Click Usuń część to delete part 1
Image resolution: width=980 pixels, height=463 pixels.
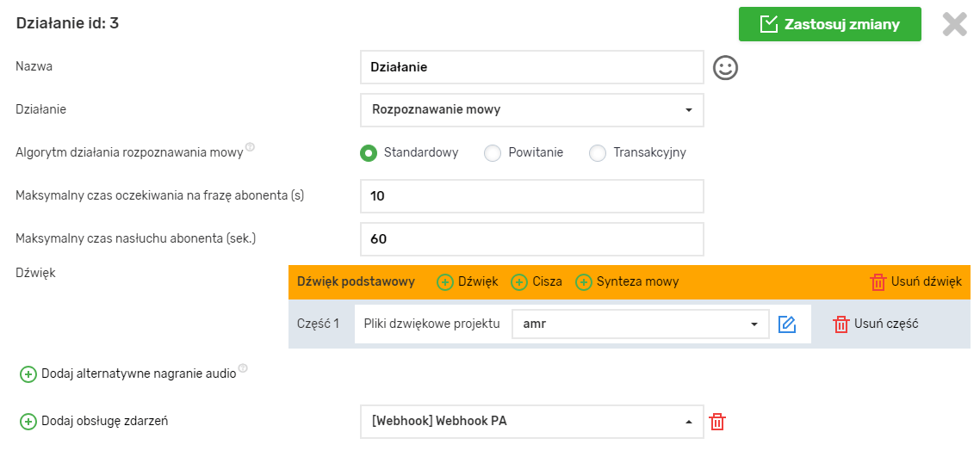click(875, 324)
